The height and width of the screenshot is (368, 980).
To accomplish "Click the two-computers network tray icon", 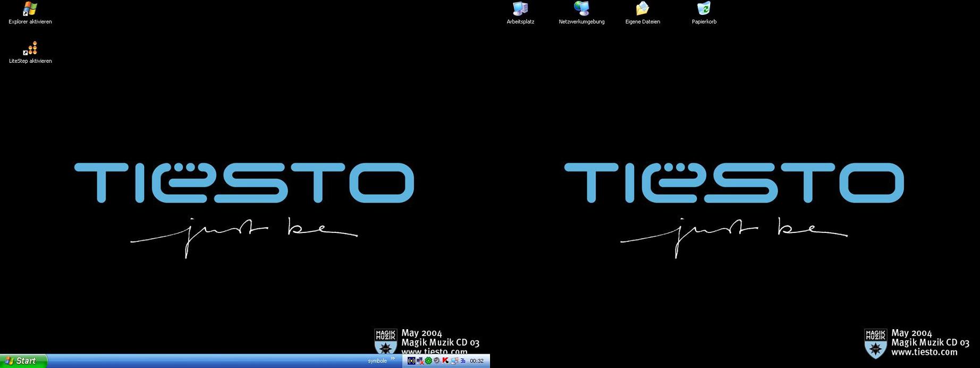I will click(x=454, y=361).
